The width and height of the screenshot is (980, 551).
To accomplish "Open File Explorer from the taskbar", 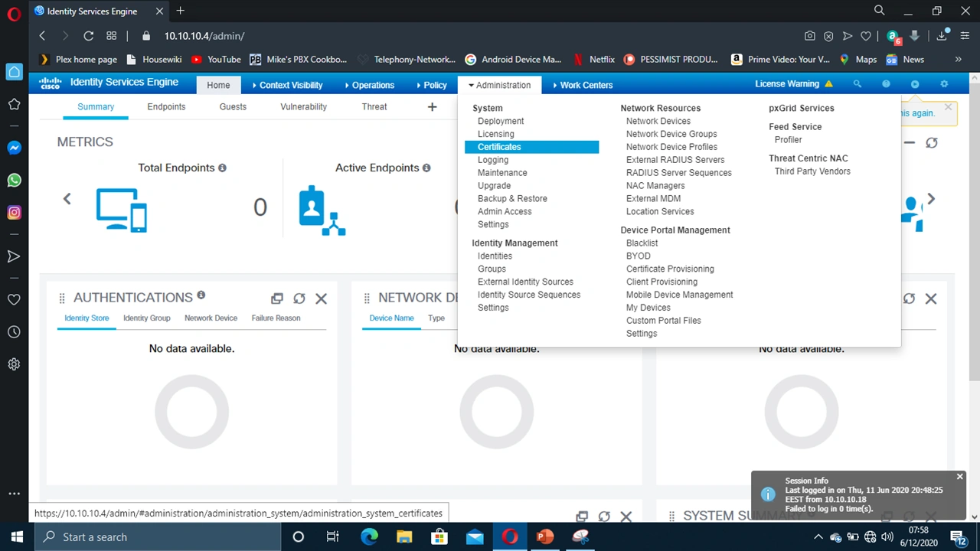I will tap(404, 536).
